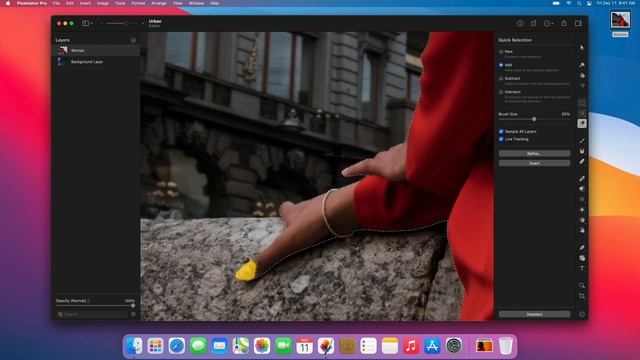Select the Arrange arrow tool
This screenshot has width=640, height=360.
pos(582,47)
